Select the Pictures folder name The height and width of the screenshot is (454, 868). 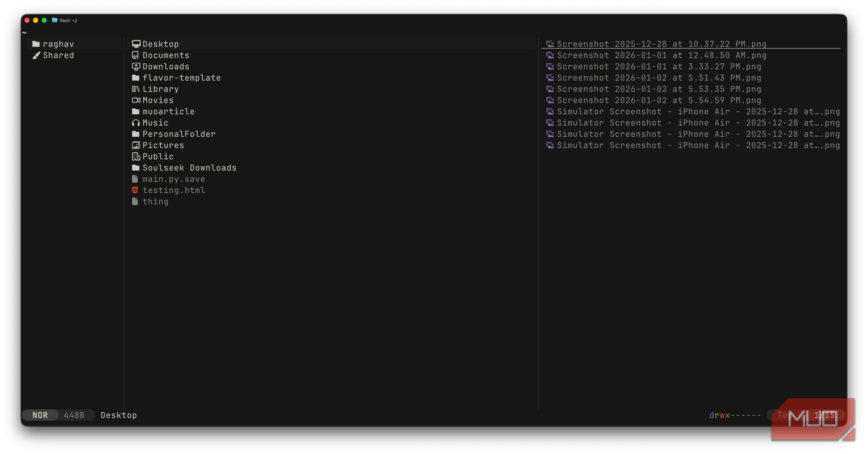(163, 145)
